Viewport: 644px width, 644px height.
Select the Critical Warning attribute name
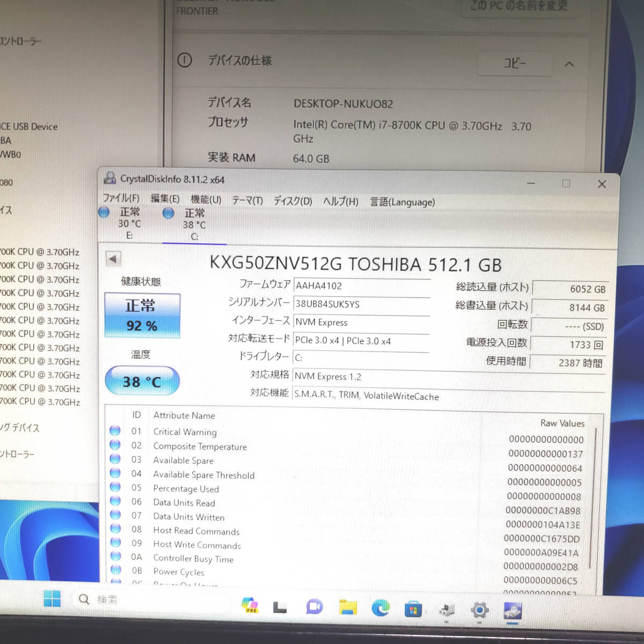click(x=185, y=432)
